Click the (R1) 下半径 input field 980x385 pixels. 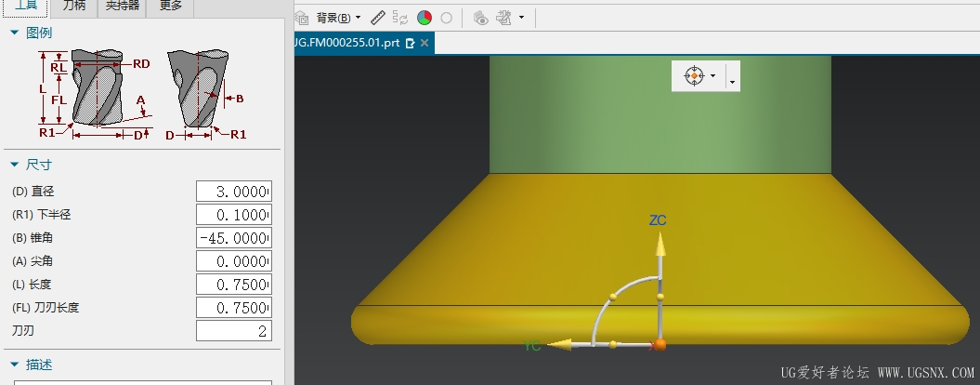pos(234,215)
